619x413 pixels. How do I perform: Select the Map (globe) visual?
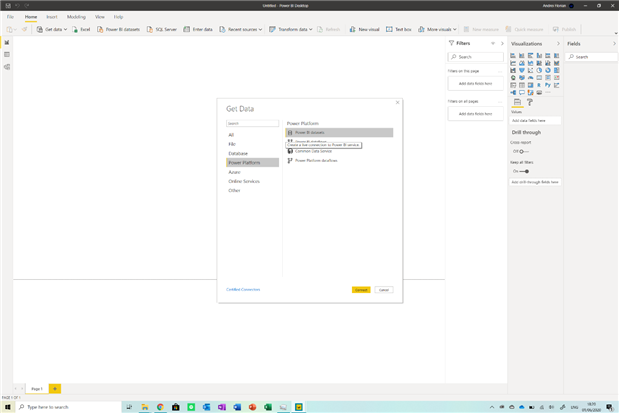point(513,78)
